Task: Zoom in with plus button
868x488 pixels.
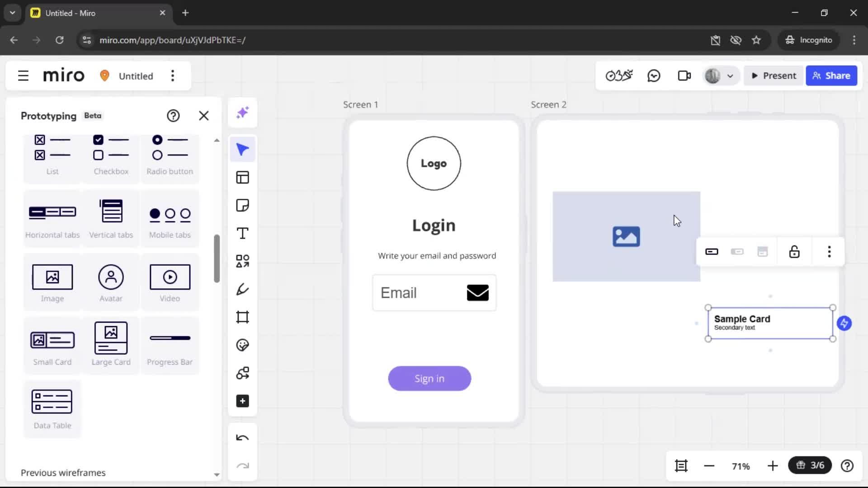Action: tap(773, 466)
